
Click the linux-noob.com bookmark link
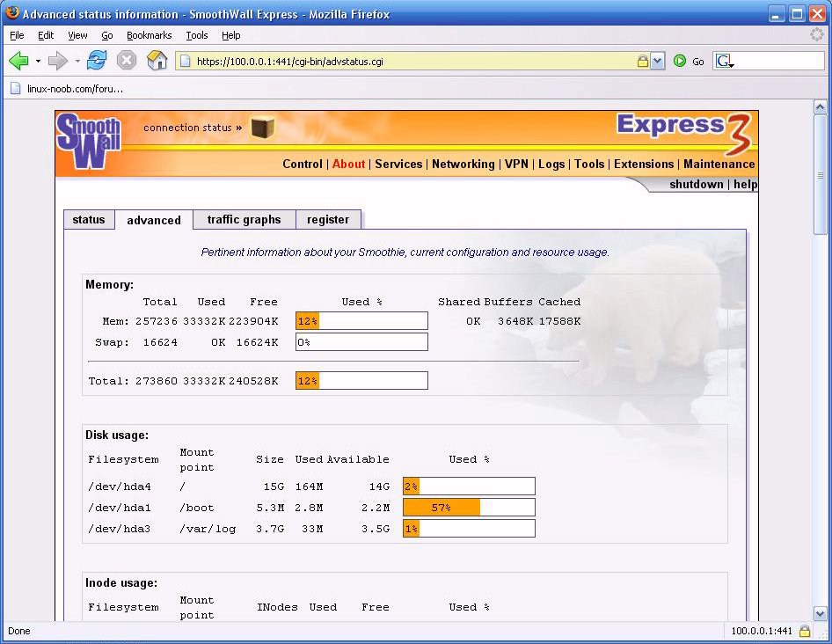tap(75, 89)
